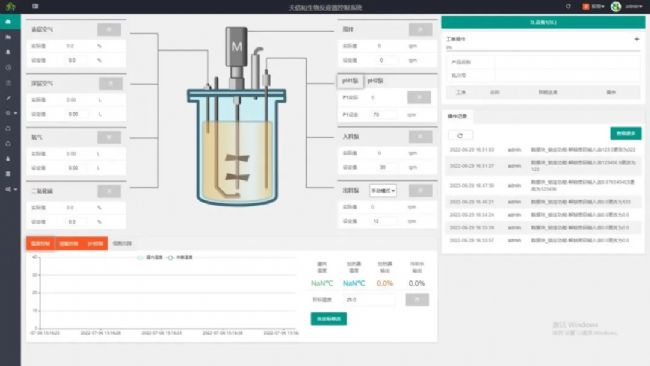Click the pencil edit icon in sidebar
Image resolution: width=650 pixels, height=366 pixels.
[x=8, y=98]
